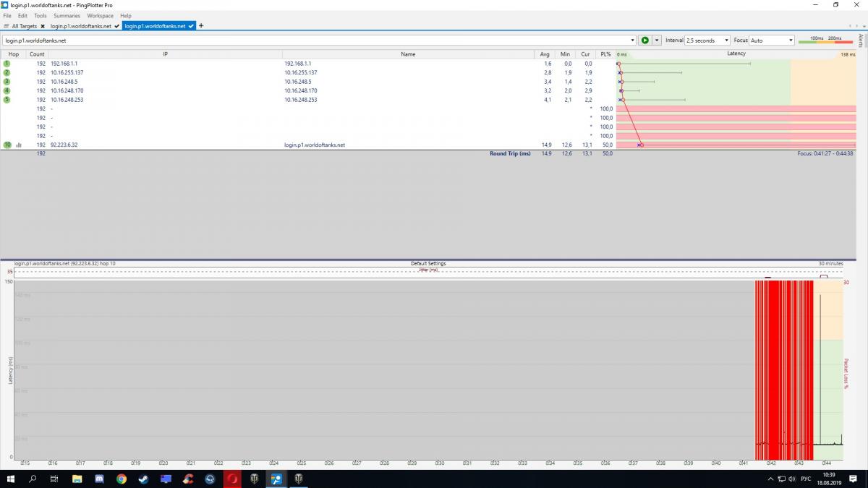Close the All Targets tab with X
Viewport: 868px width, 488px height.
click(x=43, y=26)
